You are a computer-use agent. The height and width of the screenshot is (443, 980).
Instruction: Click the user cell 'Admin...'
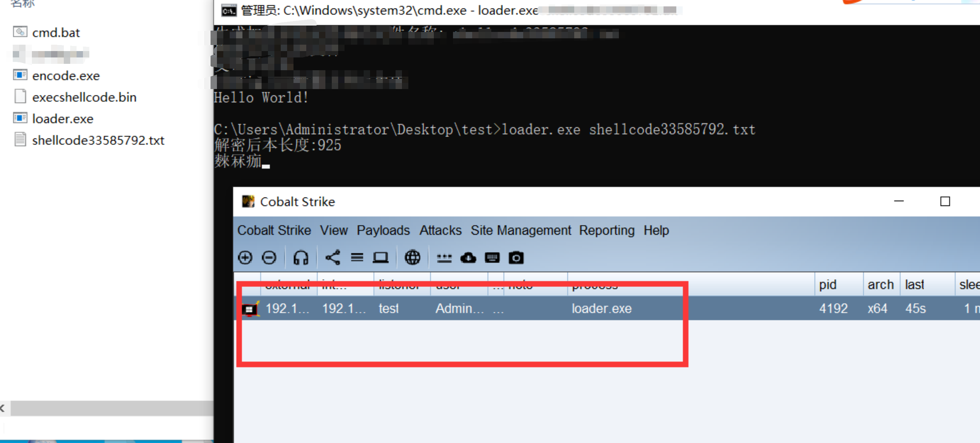pos(460,308)
